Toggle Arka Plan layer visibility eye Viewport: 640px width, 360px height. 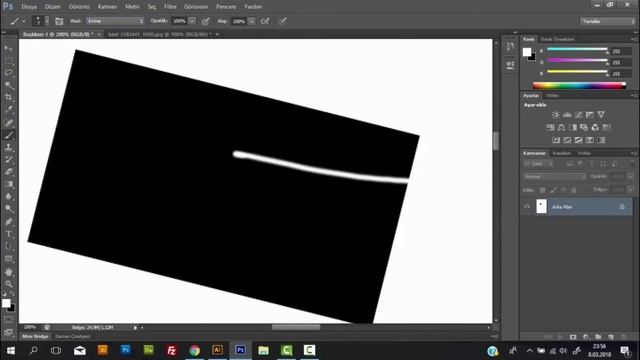click(527, 207)
